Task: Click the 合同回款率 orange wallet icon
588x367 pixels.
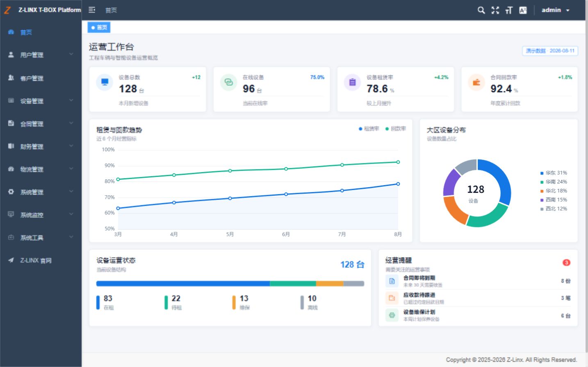Action: (476, 82)
